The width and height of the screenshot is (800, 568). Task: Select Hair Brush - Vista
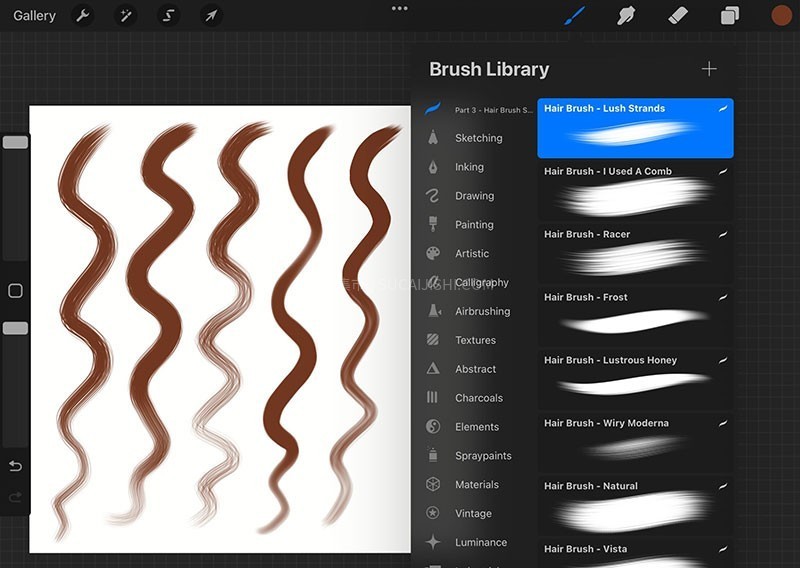coord(635,554)
